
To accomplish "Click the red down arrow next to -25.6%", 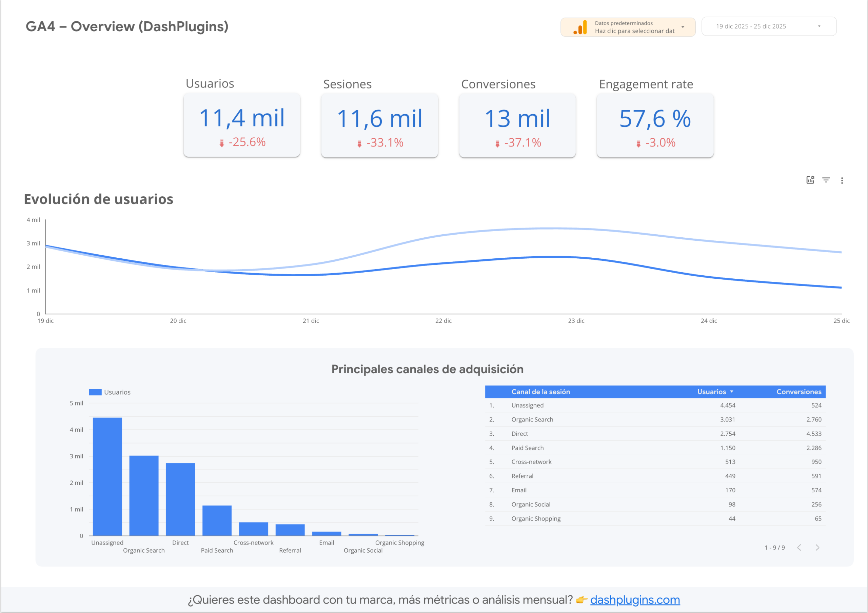I will (x=222, y=143).
